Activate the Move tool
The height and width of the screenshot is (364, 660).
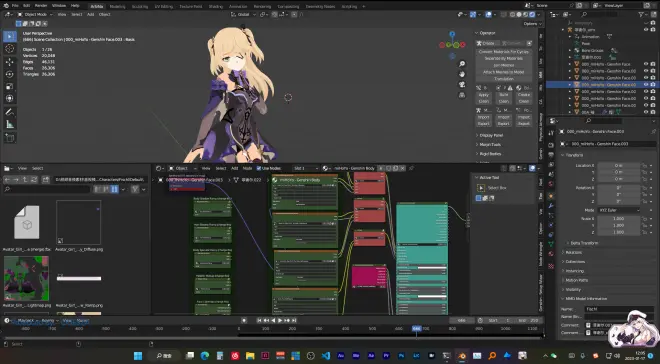(10, 62)
